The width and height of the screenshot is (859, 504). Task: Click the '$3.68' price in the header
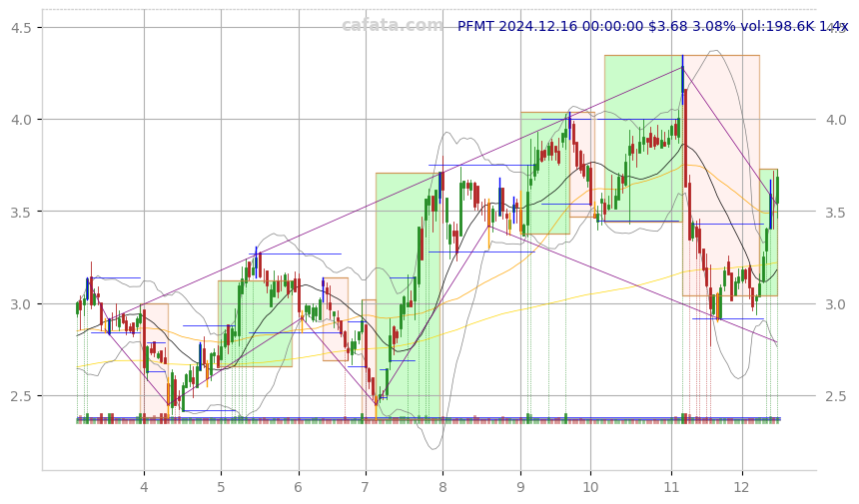[668, 26]
